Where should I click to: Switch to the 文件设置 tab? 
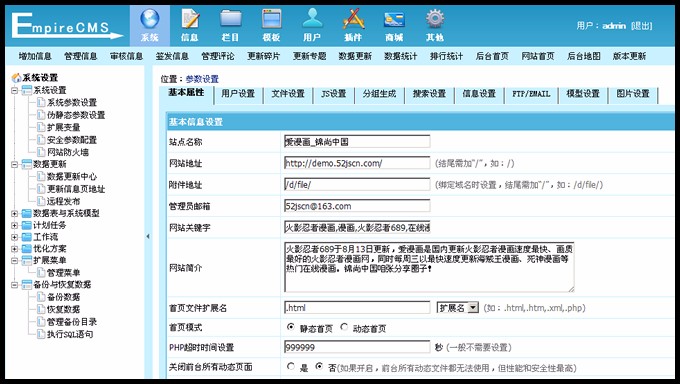288,94
